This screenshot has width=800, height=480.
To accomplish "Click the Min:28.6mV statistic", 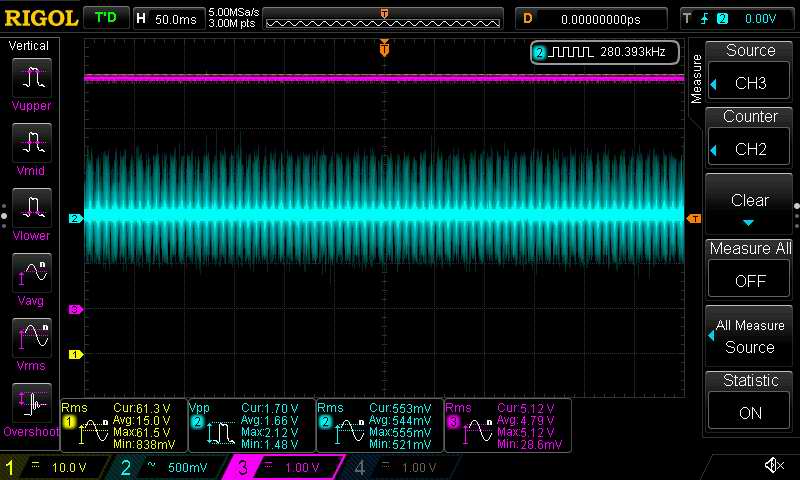I will [530, 444].
